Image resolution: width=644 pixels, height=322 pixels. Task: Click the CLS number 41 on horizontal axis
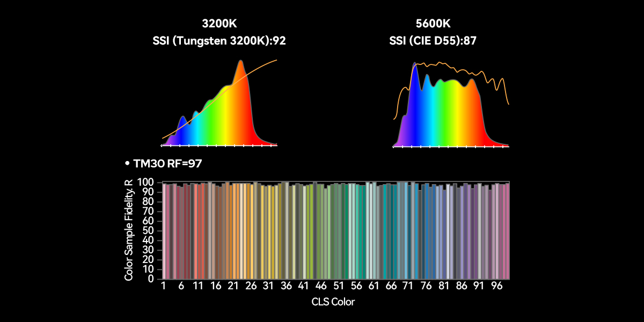tap(303, 287)
